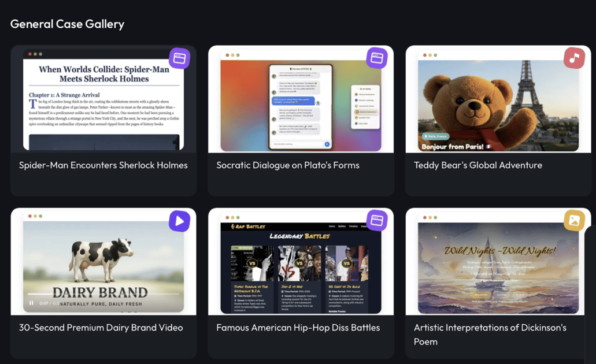Open '30-Second Premium Dairy Brand Video' title
Image resolution: width=596 pixels, height=364 pixels.
(101, 328)
